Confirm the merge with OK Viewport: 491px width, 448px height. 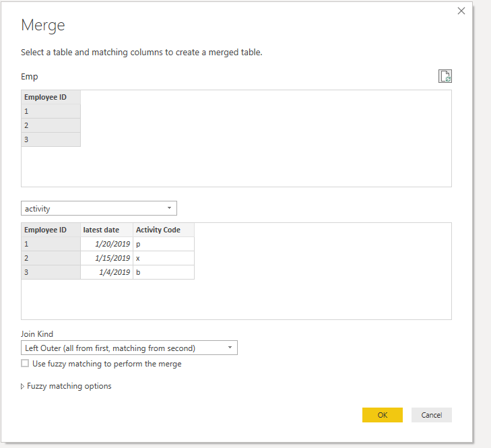[383, 415]
